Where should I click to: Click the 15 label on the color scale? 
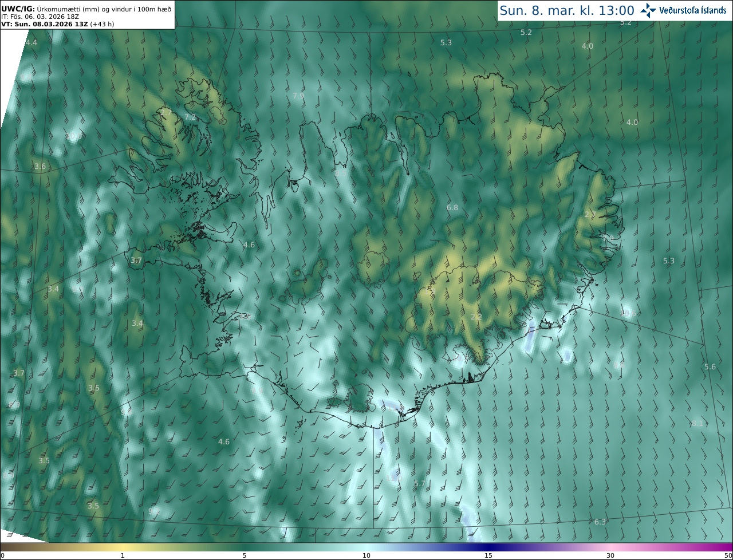pyautogui.click(x=488, y=555)
